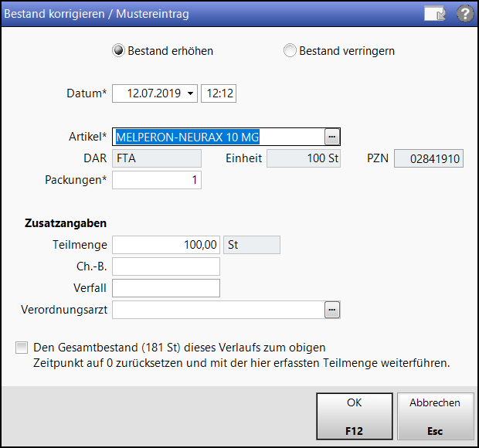479x448 pixels.
Task: Open the help question mark icon
Action: pyautogui.click(x=465, y=14)
